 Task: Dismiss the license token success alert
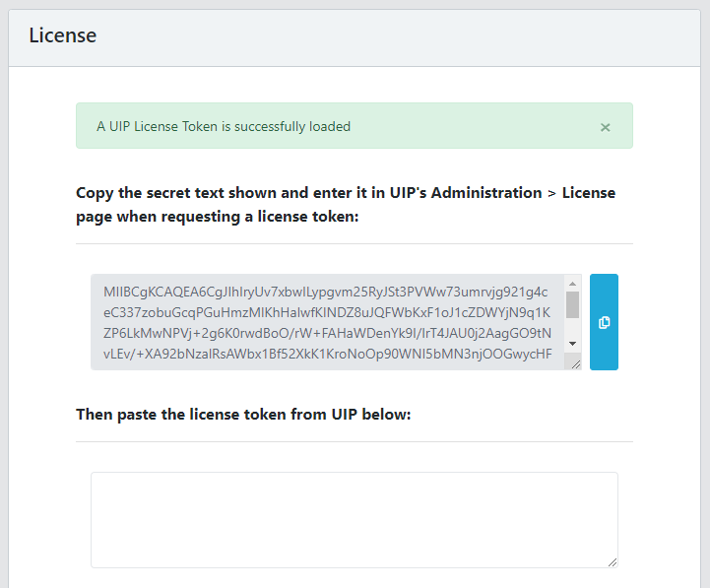(606, 127)
